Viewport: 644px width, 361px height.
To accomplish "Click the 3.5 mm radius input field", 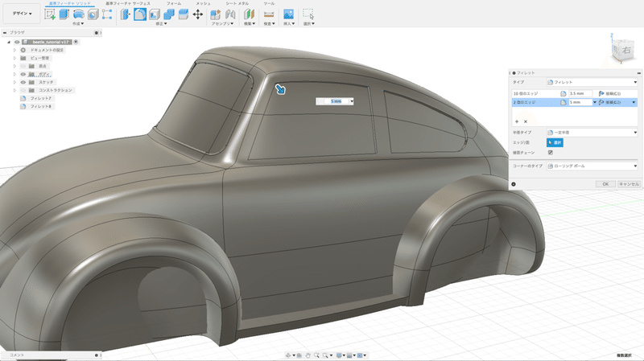I will 580,94.
